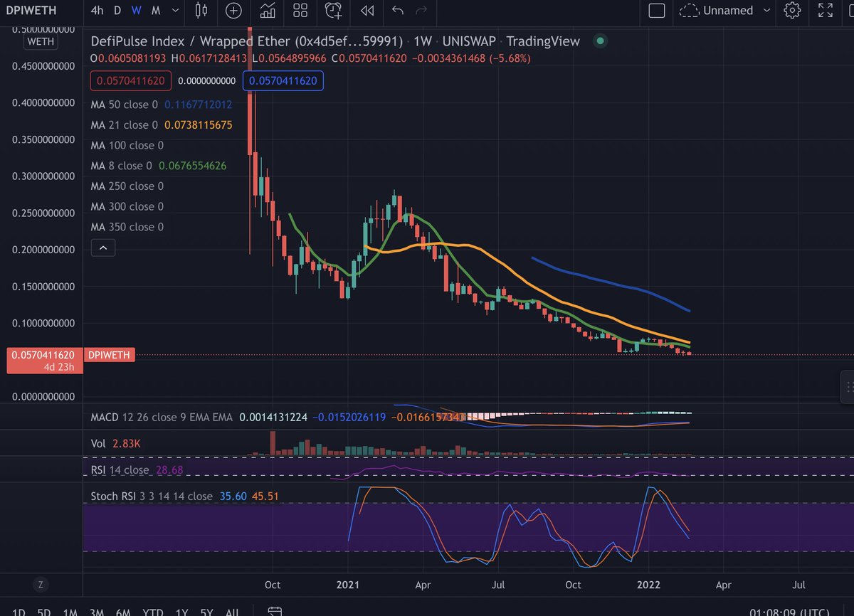Image resolution: width=854 pixels, height=616 pixels.
Task: Undo the last chart action
Action: tap(398, 11)
